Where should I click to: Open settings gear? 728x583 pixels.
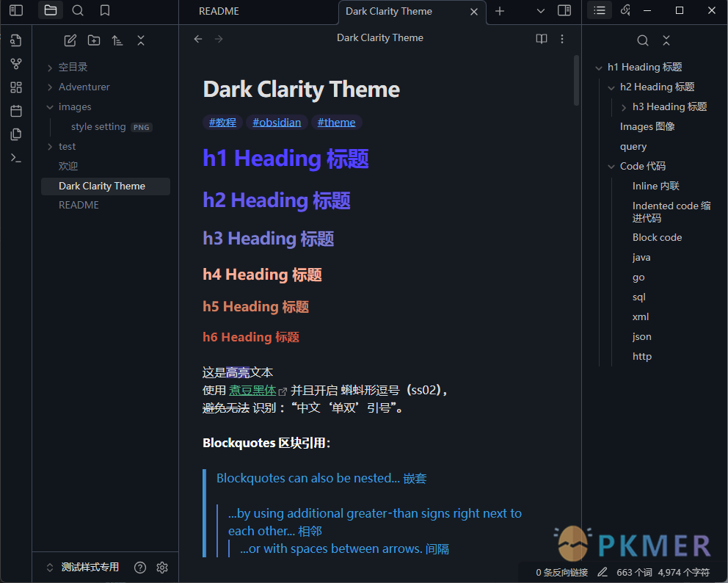coord(162,567)
